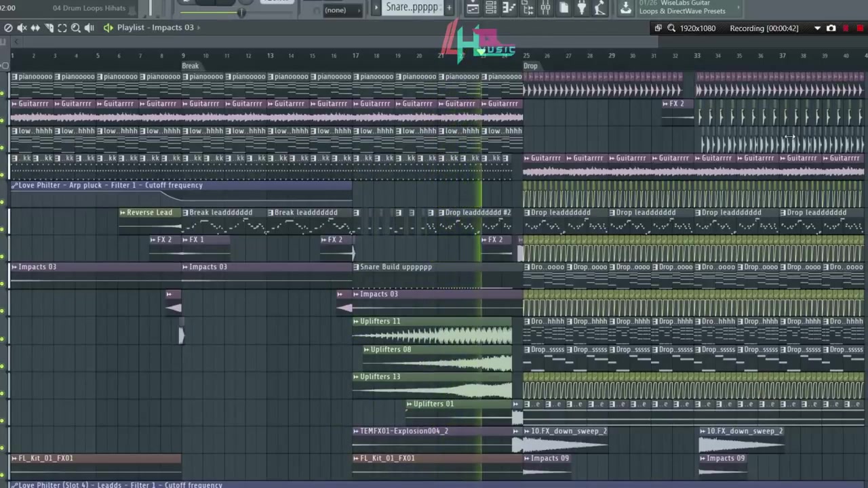This screenshot has height=488, width=868.
Task: Click the small icon left of timeline ruler
Action: point(5,66)
